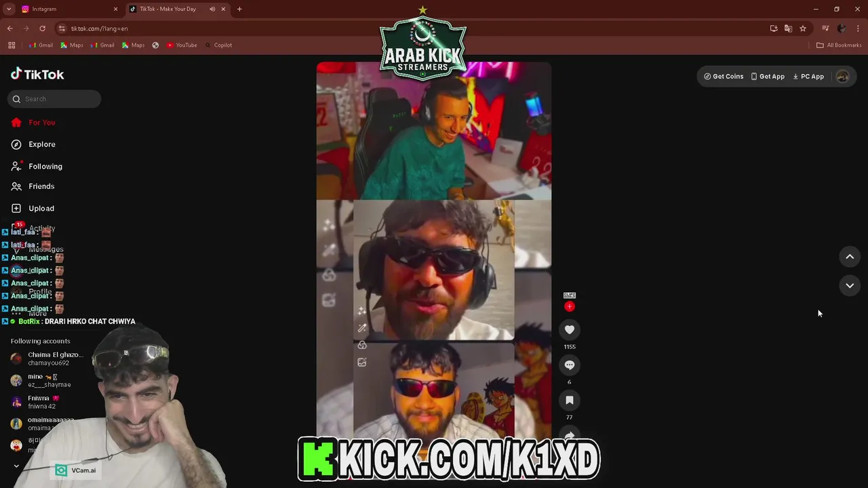Click Get App button
Image resolution: width=868 pixels, height=488 pixels.
pos(768,77)
